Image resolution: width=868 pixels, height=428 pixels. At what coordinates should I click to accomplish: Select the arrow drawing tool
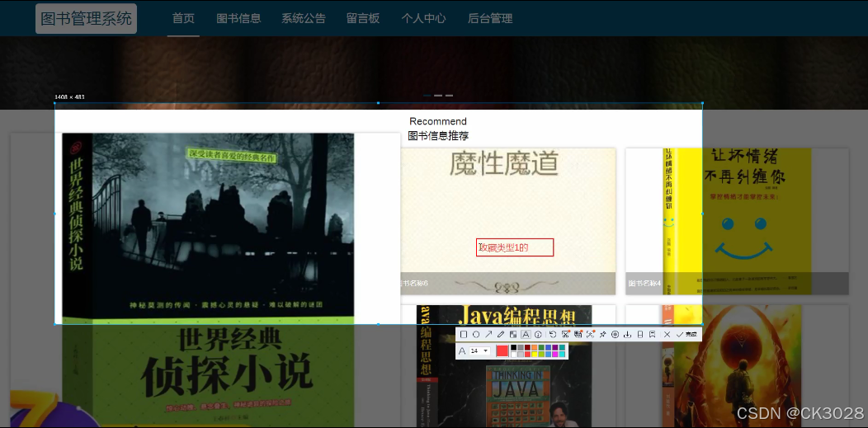pyautogui.click(x=488, y=334)
